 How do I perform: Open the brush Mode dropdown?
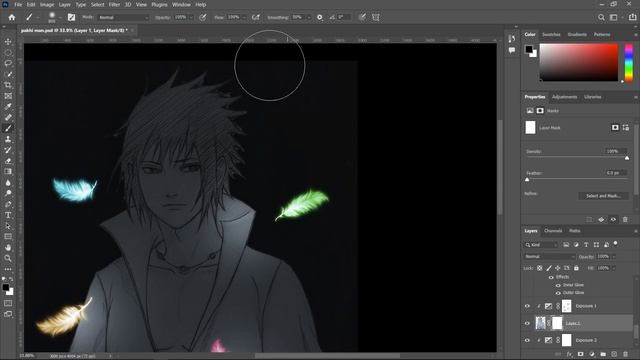(124, 18)
